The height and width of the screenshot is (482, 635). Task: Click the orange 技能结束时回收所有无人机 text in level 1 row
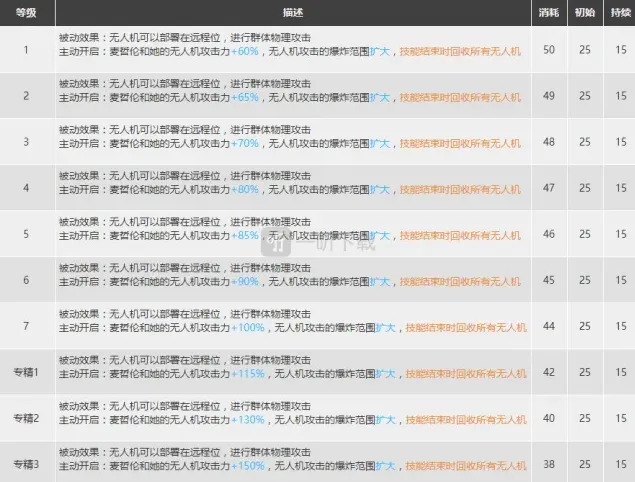460,51
